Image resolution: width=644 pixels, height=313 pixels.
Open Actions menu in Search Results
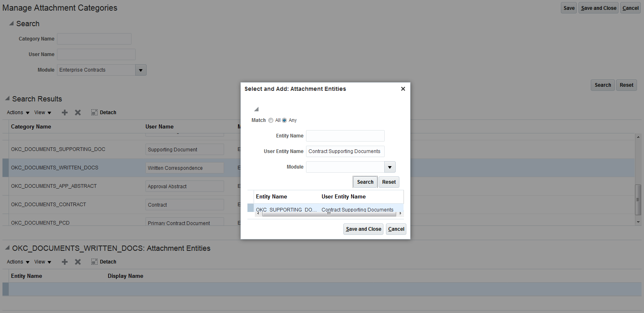18,113
